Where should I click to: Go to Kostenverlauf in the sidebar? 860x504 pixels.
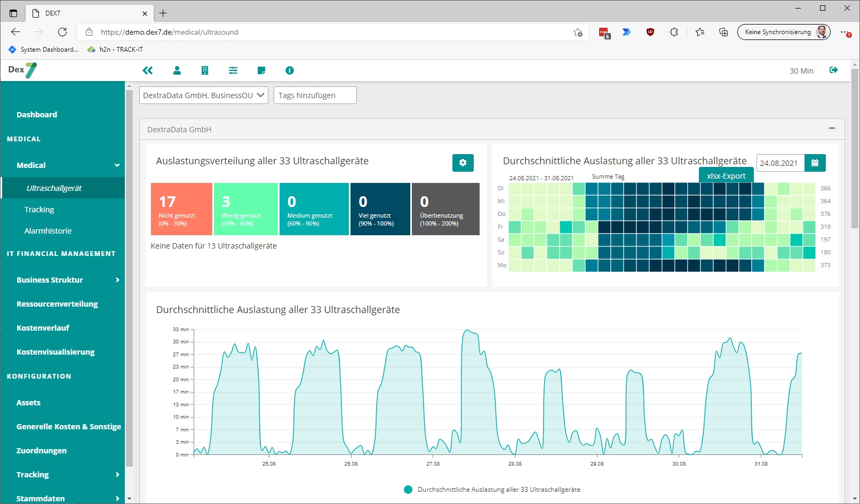pos(43,328)
